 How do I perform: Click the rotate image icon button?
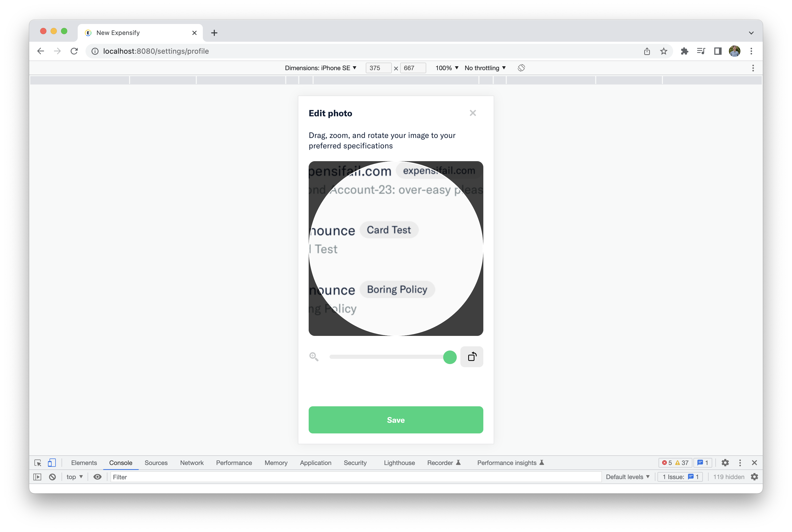(471, 356)
